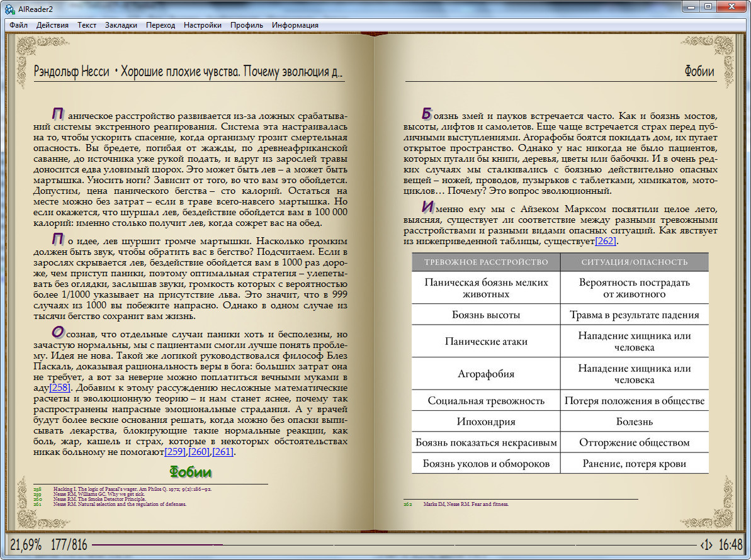Image resolution: width=751 pixels, height=560 pixels.
Task: Maximize the AlReader2 window
Action: pyautogui.click(x=708, y=7)
